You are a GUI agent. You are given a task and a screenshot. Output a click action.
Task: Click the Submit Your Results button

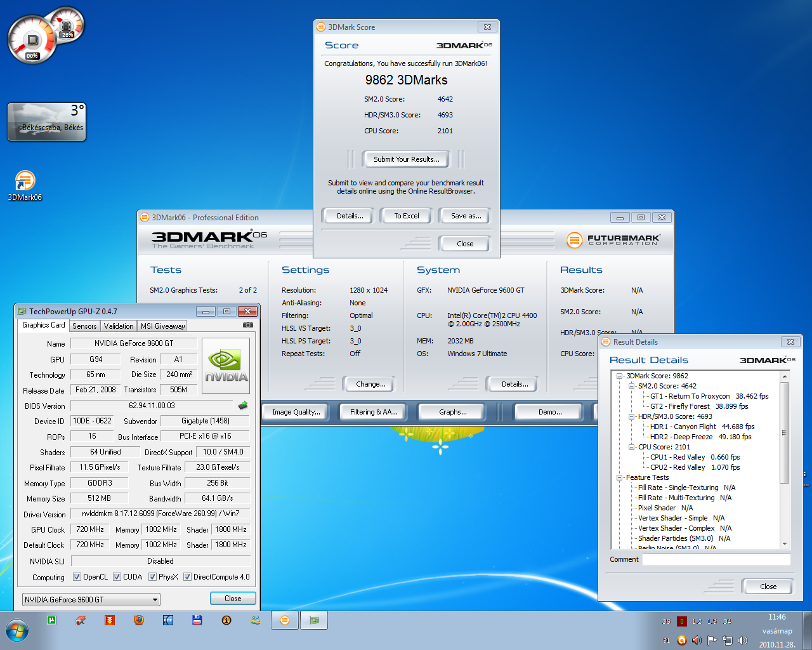[406, 159]
